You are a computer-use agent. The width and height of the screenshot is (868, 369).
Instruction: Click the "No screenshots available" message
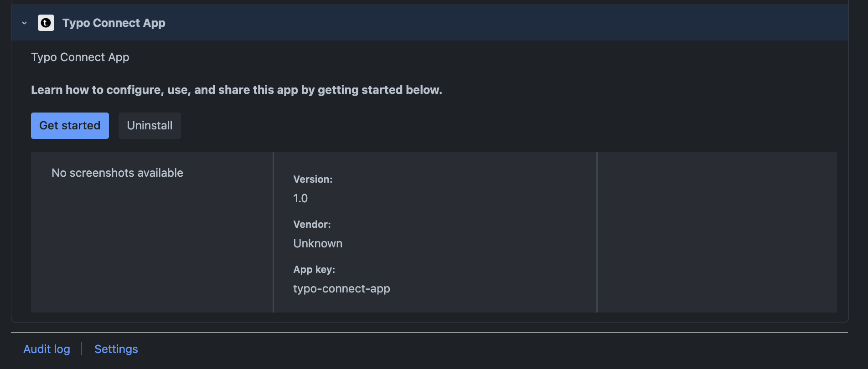click(x=117, y=173)
